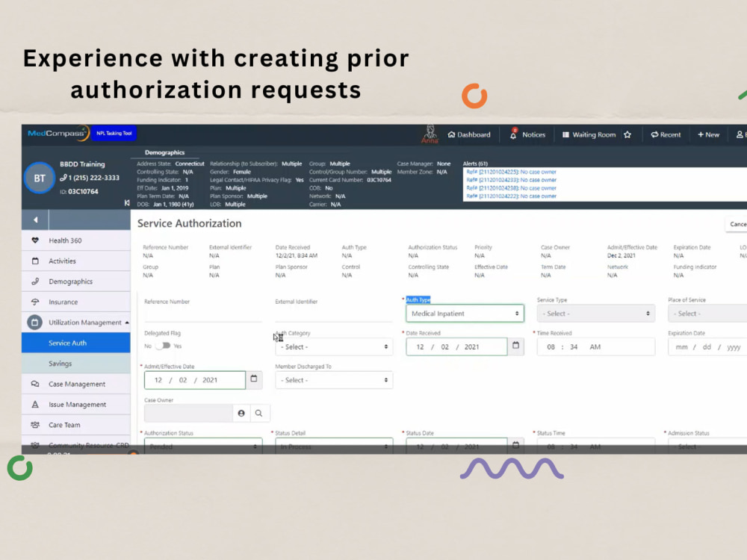Click the Demographics sidebar phone icon
This screenshot has width=747, height=560.
point(35,281)
